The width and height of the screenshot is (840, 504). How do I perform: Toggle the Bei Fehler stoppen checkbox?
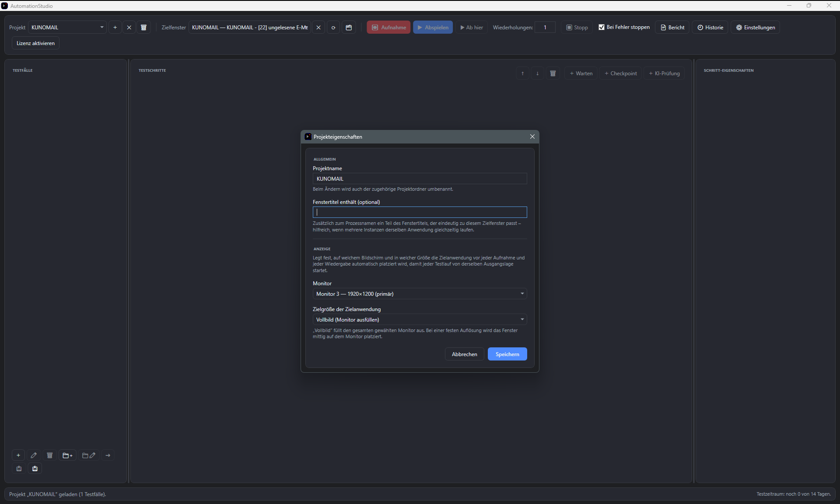coord(602,27)
